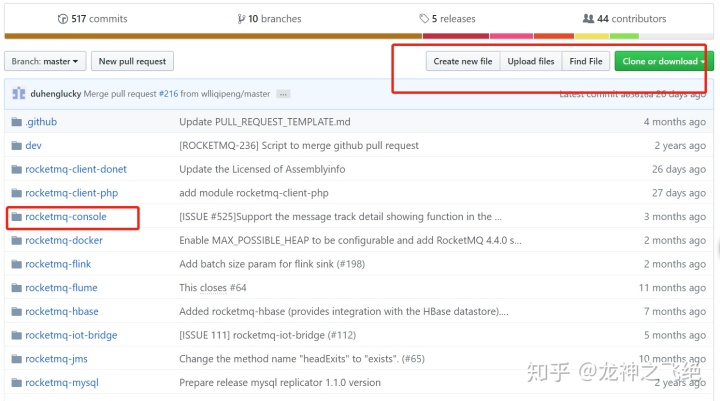Click the releases tag icon
Screen dimensions: 720x401
[x=424, y=18]
